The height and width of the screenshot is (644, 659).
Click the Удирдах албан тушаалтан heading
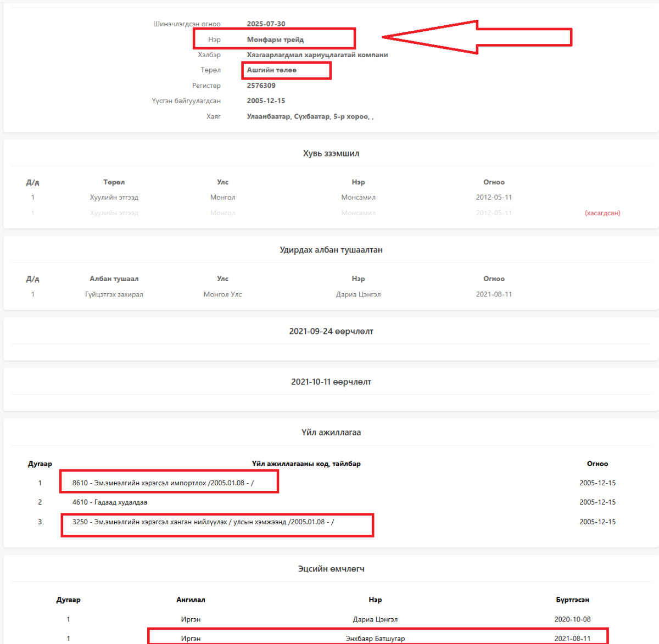point(331,250)
